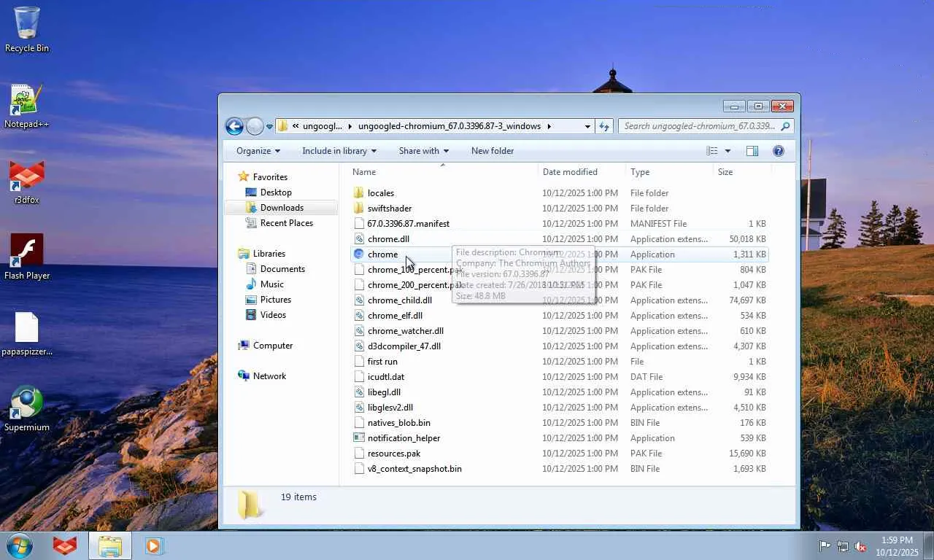This screenshot has width=934, height=560.
Task: Show the preview pane
Action: [x=752, y=151]
